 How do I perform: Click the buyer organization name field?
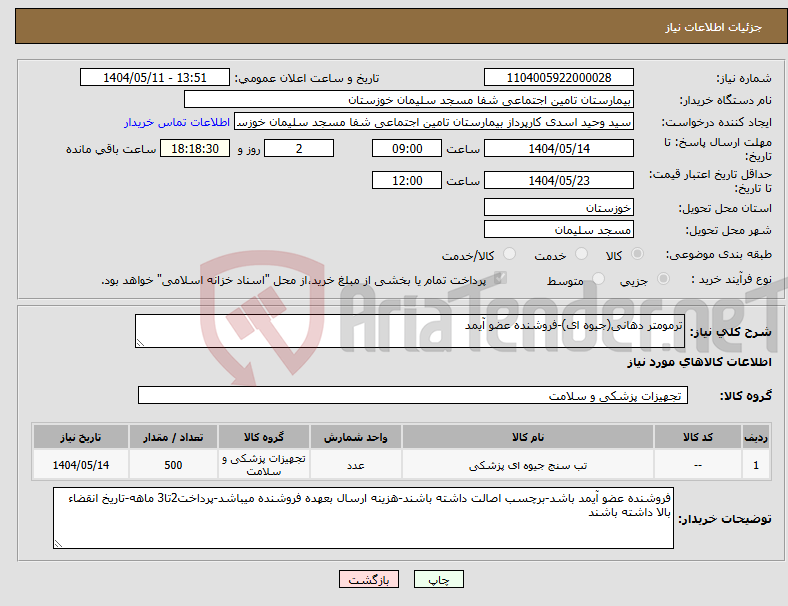[409, 99]
